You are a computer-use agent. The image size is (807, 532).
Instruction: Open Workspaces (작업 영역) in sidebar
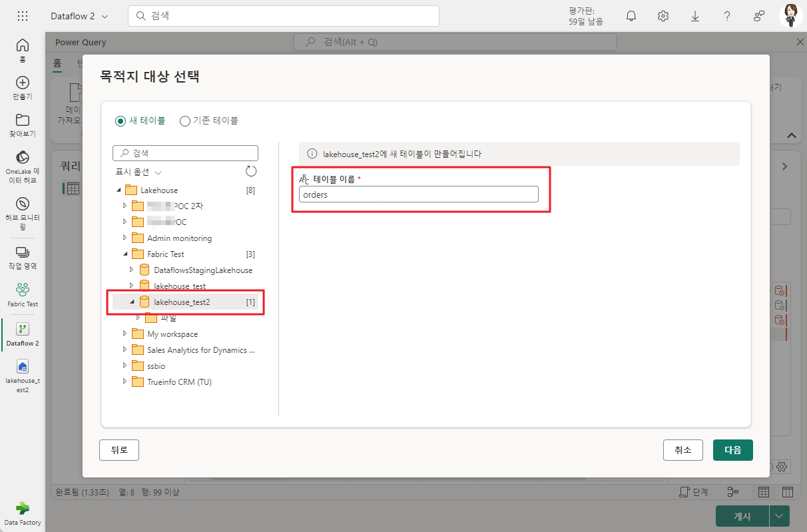(x=23, y=258)
